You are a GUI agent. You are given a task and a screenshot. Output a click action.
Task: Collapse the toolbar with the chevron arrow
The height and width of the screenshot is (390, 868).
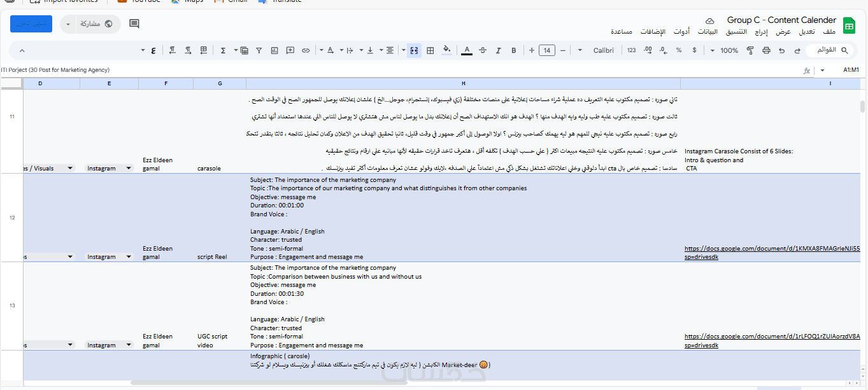(x=22, y=50)
